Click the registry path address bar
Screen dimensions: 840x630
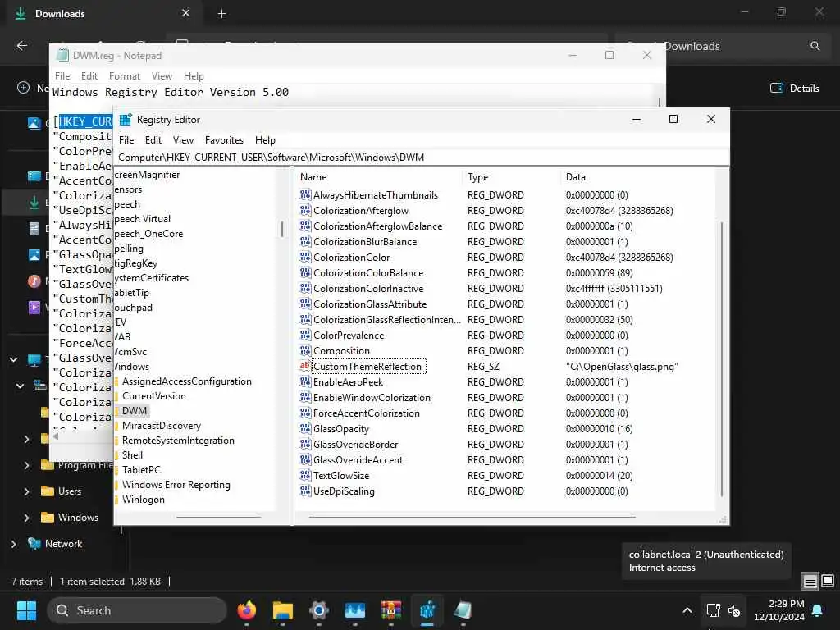[421, 157]
